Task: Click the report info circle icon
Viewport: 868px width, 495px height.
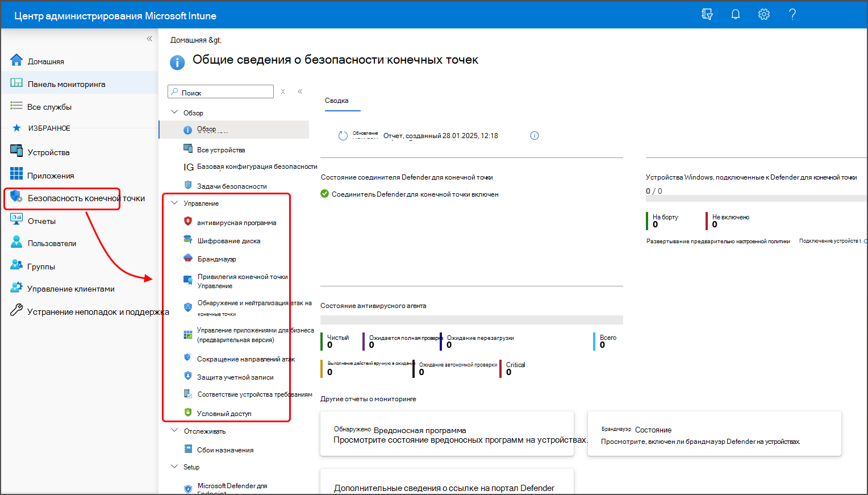Action: 535,135
